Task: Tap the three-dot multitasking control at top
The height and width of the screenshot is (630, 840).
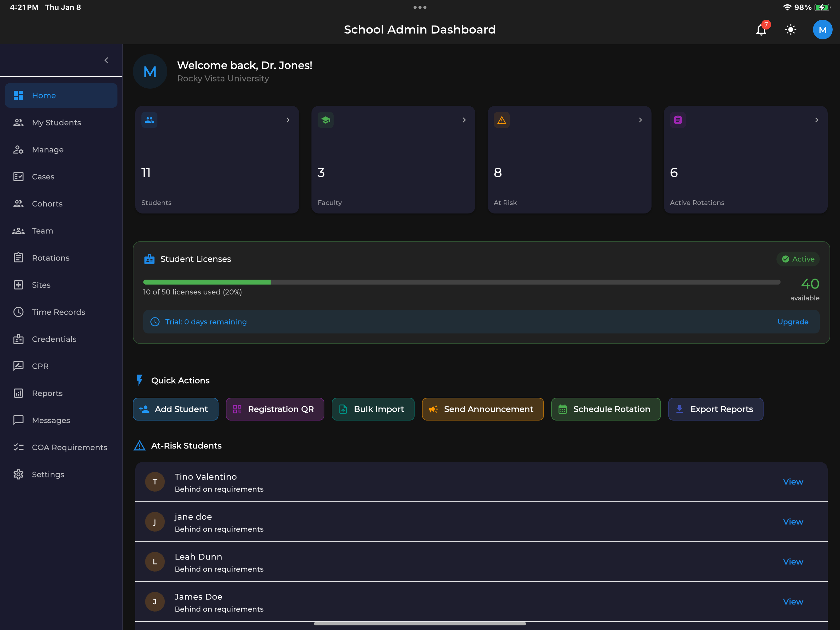Action: [x=420, y=7]
